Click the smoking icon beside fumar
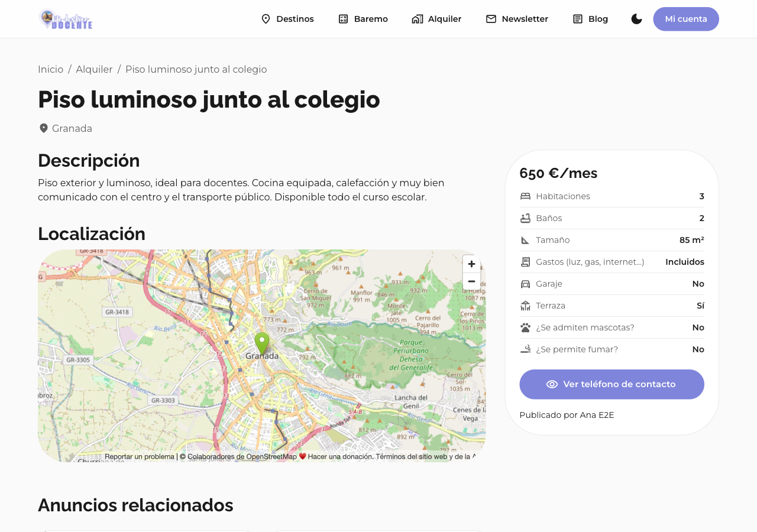The height and width of the screenshot is (532, 757). coord(525,349)
